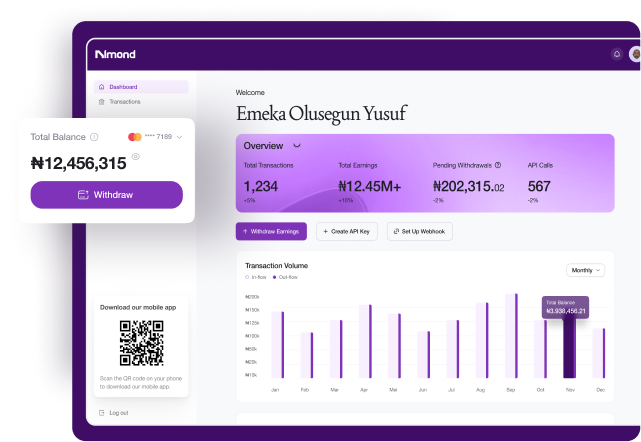
Task: Expand the card selector chevron
Action: (179, 137)
